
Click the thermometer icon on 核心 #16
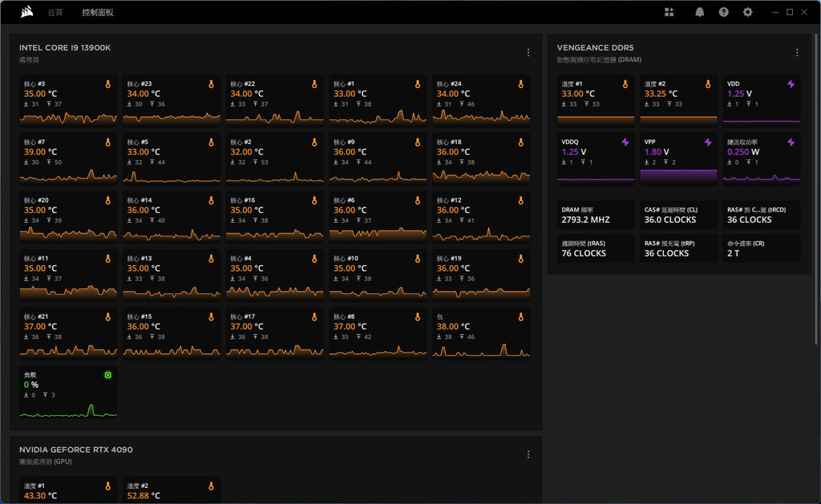pos(314,200)
